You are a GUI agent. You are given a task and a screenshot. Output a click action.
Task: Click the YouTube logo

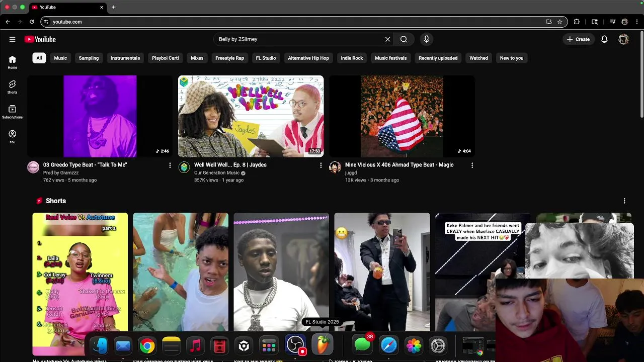tap(40, 39)
